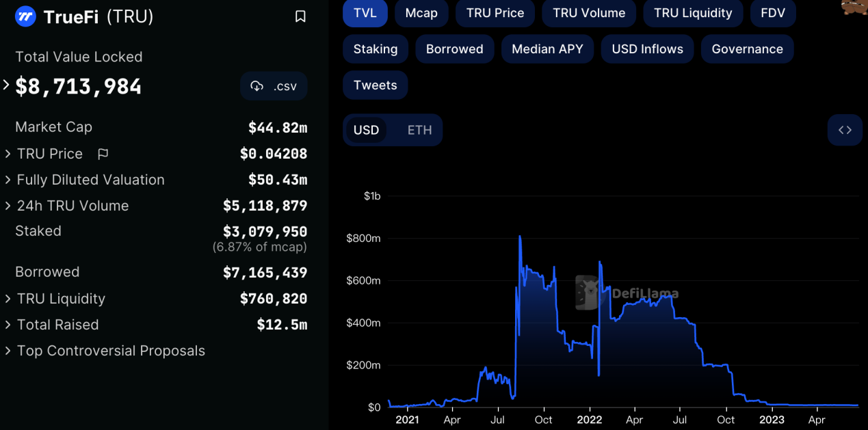
Task: Expand the Total Value Locked breakdown
Action: pyautogui.click(x=7, y=85)
